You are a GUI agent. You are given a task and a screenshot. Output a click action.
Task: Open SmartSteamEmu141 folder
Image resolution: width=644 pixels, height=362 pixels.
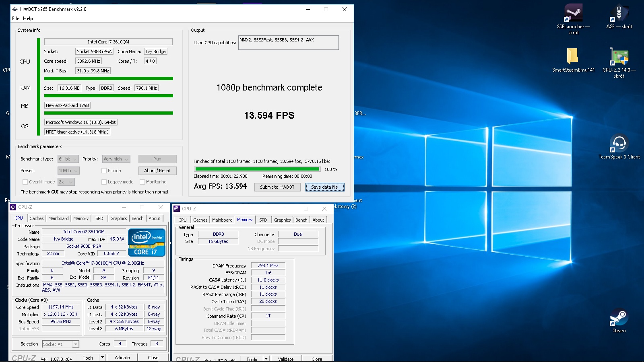[573, 60]
